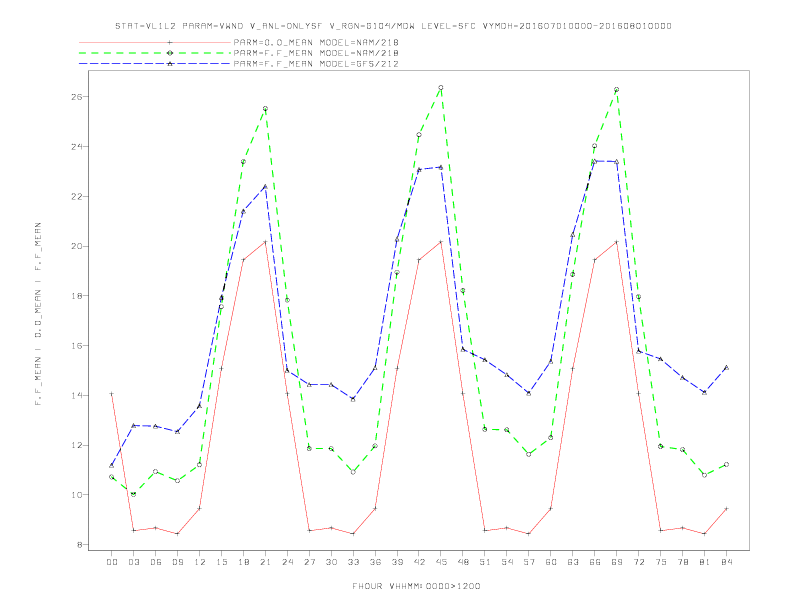The width and height of the screenshot is (792, 612).
Task: Click y-axis tick label 8
Action: [80, 544]
